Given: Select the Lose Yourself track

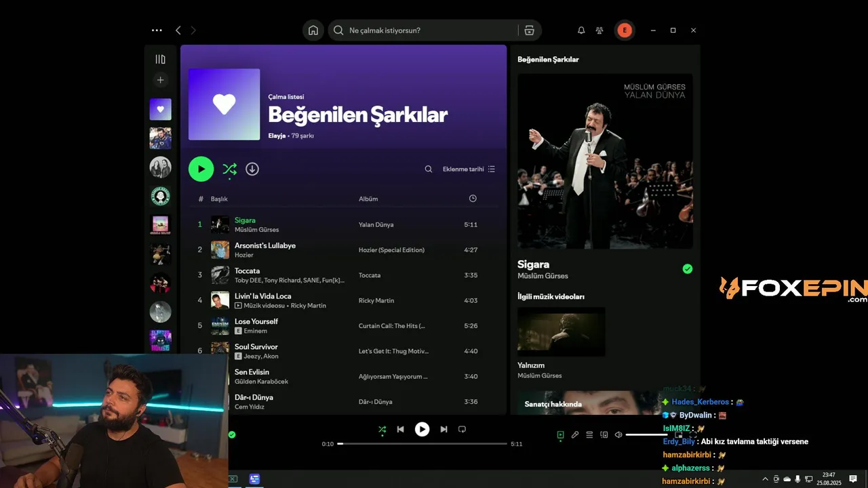Looking at the screenshot, I should pos(256,321).
